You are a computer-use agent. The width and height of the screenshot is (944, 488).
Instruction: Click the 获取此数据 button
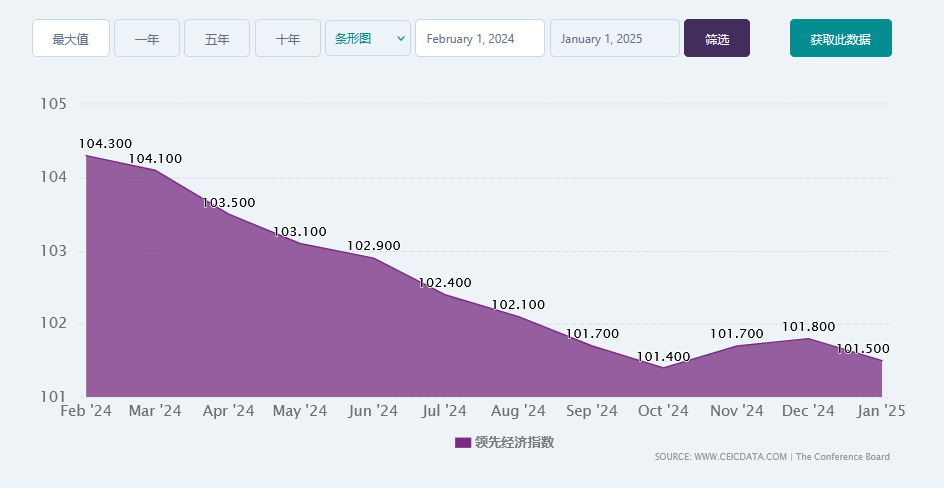(x=840, y=39)
